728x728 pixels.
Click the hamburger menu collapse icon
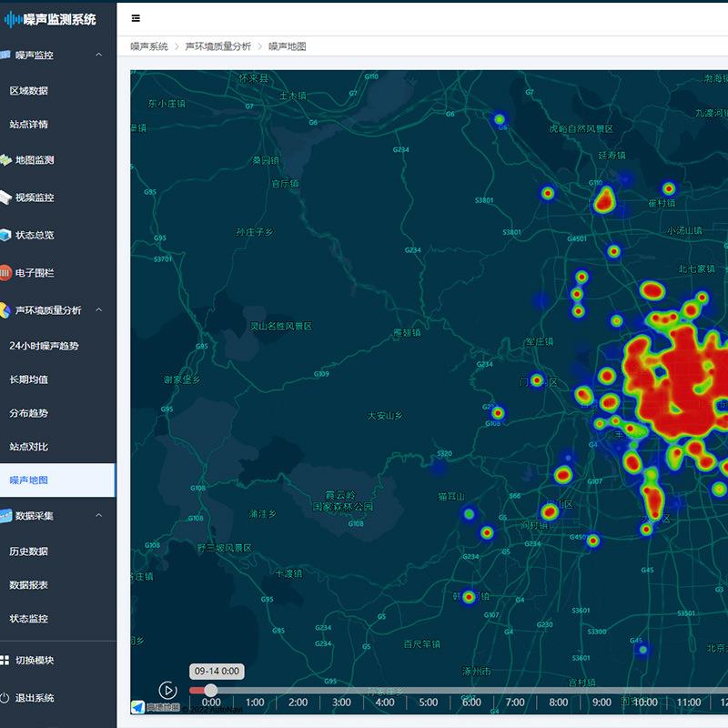136,18
